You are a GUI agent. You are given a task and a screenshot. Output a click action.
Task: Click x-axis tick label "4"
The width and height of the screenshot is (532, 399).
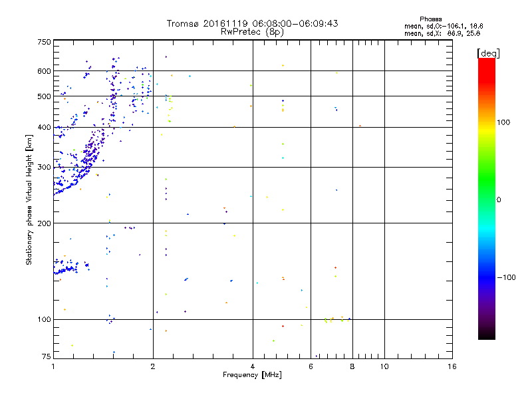[x=253, y=366]
